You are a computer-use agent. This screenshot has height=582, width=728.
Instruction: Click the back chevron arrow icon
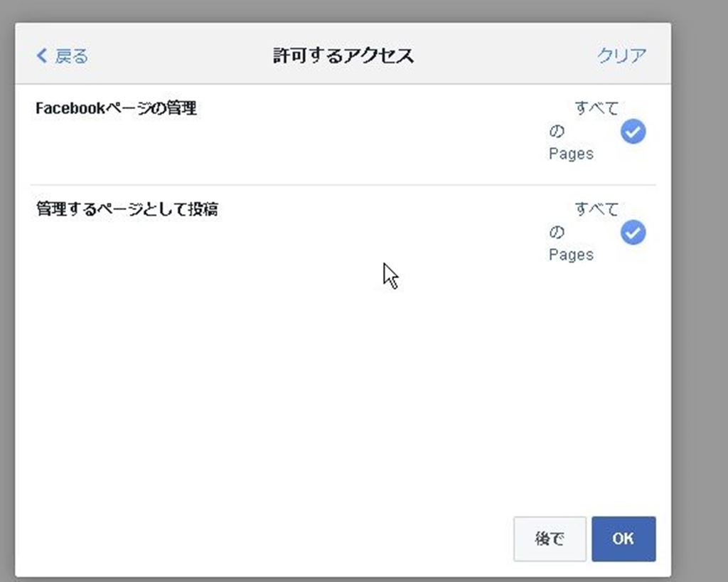41,55
